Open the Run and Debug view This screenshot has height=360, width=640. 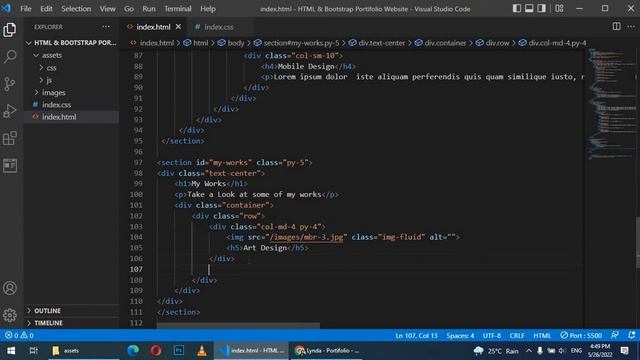[x=10, y=111]
